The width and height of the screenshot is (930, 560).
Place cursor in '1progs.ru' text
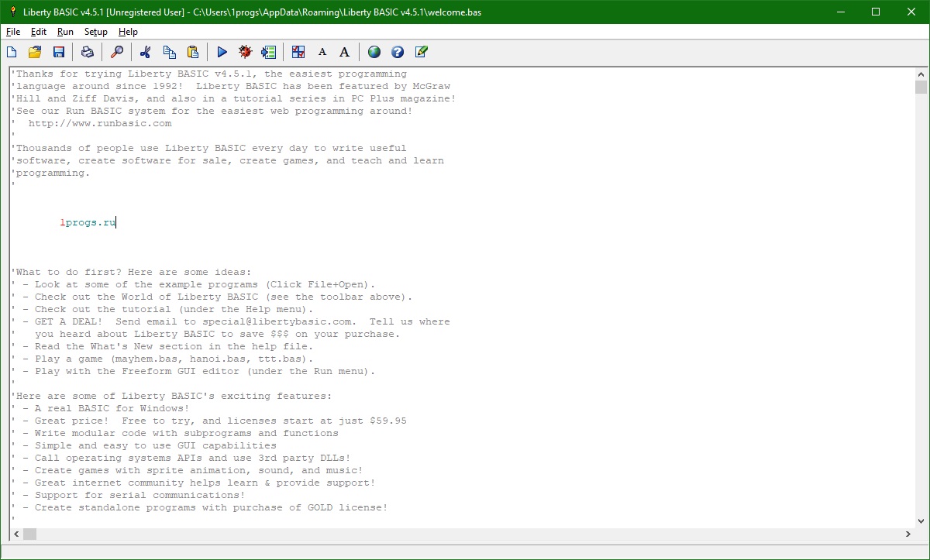pos(88,223)
